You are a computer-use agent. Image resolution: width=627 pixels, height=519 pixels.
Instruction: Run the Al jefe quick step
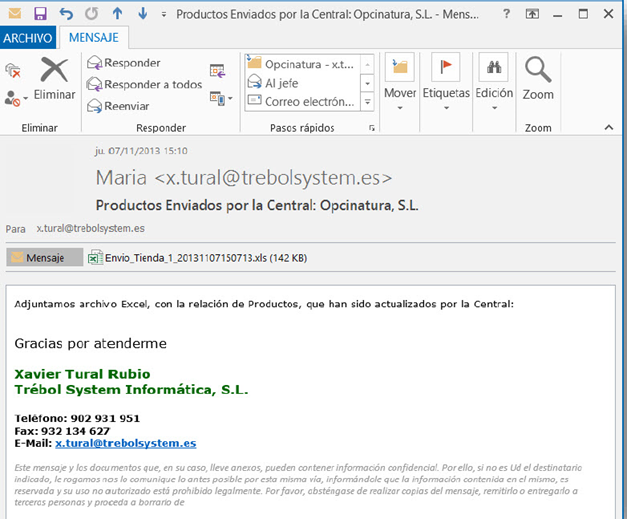(x=302, y=83)
